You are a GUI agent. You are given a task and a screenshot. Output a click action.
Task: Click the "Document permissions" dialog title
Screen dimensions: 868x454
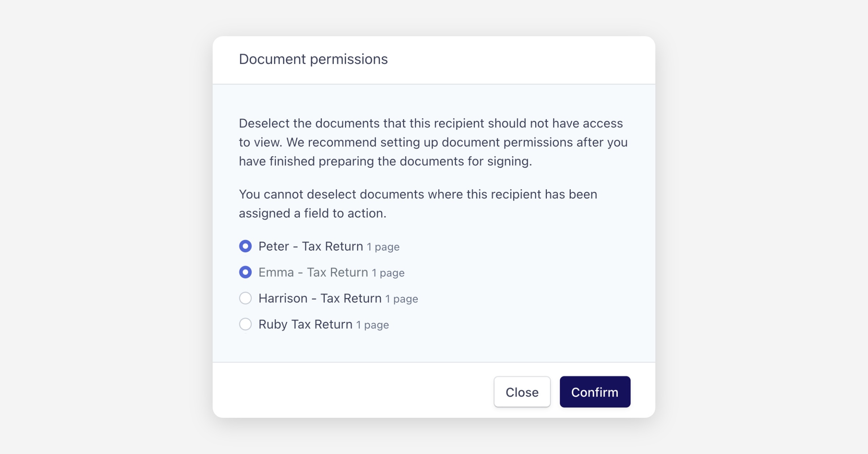[x=313, y=59]
